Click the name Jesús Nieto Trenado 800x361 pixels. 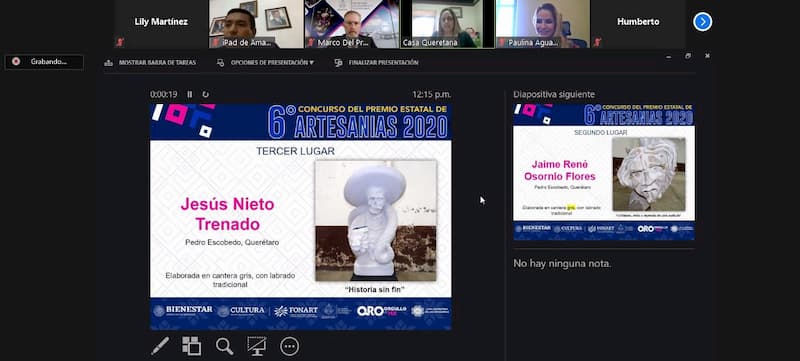click(228, 214)
